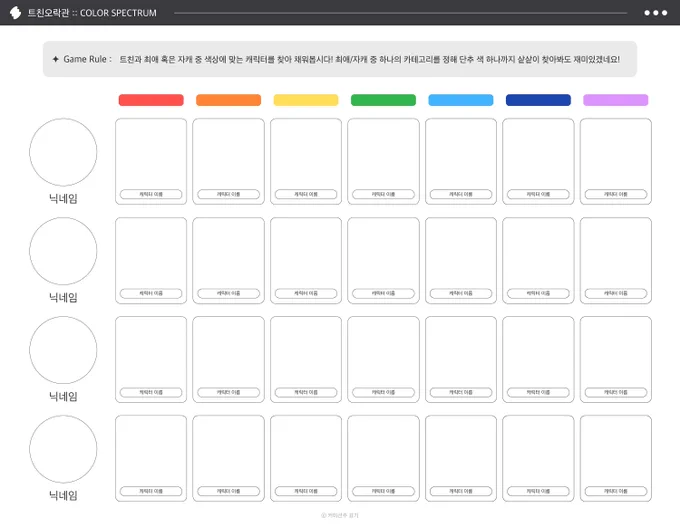This screenshot has height=527, width=680.
Task: Click the 트친오락관 :: COLOR SPECTRUM title text
Action: coord(92,13)
